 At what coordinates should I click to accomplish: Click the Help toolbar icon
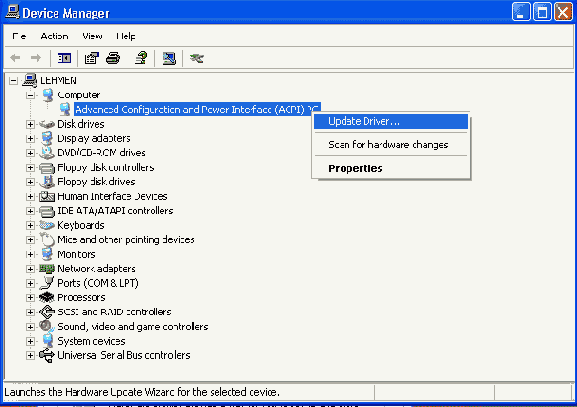[x=141, y=58]
